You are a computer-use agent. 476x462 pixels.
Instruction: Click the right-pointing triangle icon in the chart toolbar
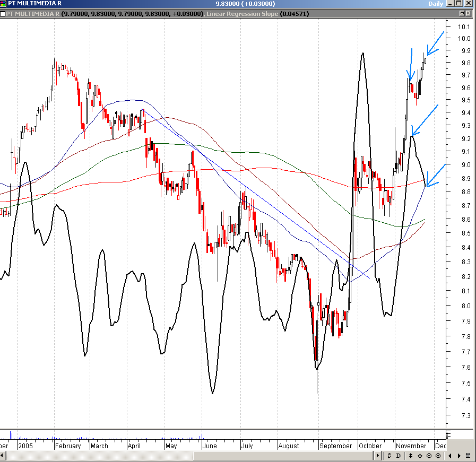pyautogui.click(x=459, y=455)
